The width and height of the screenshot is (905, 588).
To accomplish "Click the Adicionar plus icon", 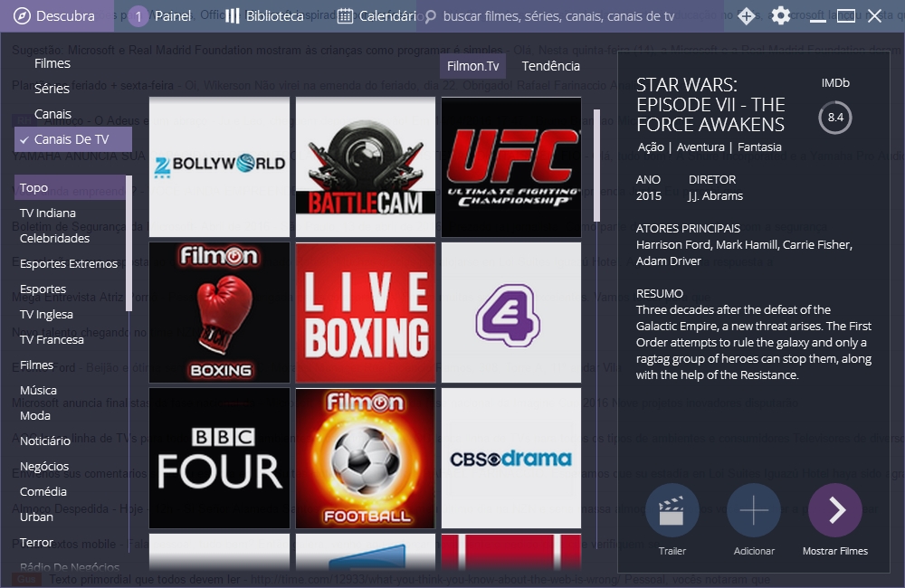I will [753, 511].
